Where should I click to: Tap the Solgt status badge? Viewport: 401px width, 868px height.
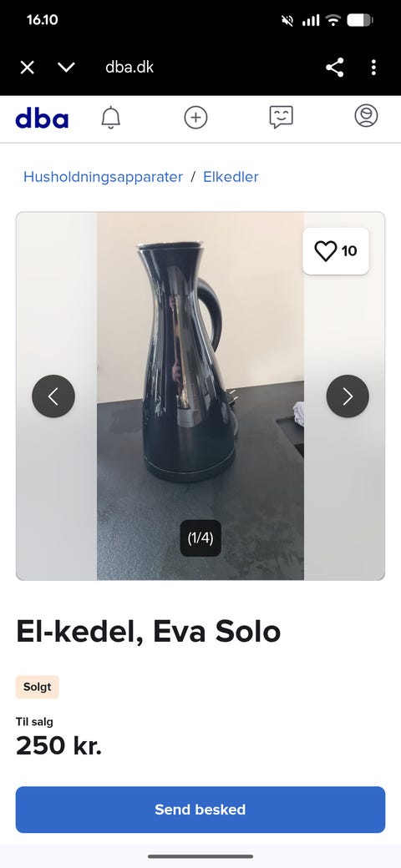point(37,687)
